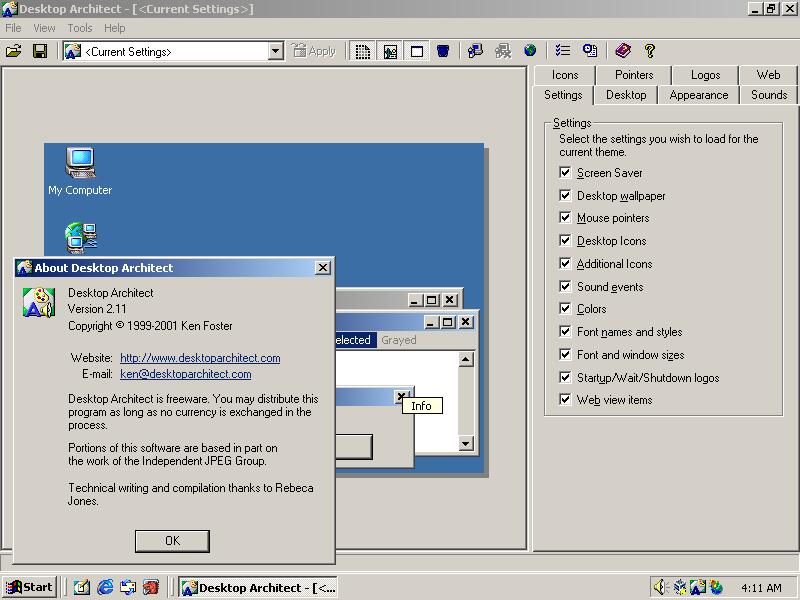Viewport: 800px width, 600px height.
Task: Click the book icon in the toolbar
Action: (623, 51)
